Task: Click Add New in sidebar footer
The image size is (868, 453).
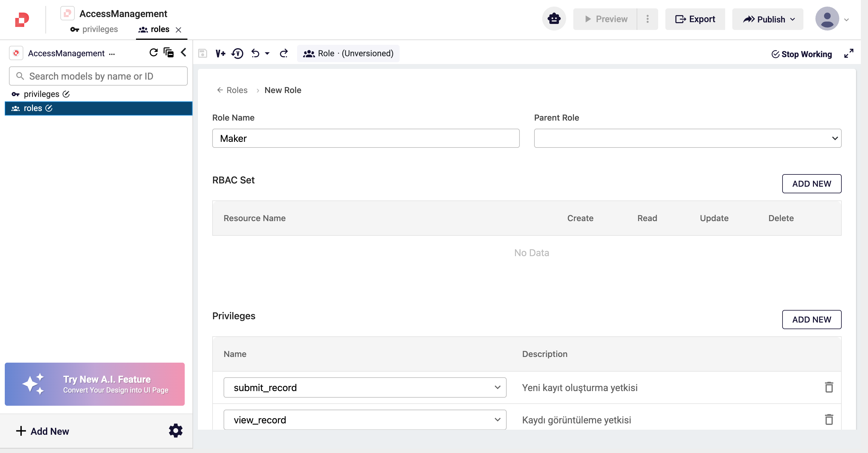Action: pyautogui.click(x=42, y=431)
